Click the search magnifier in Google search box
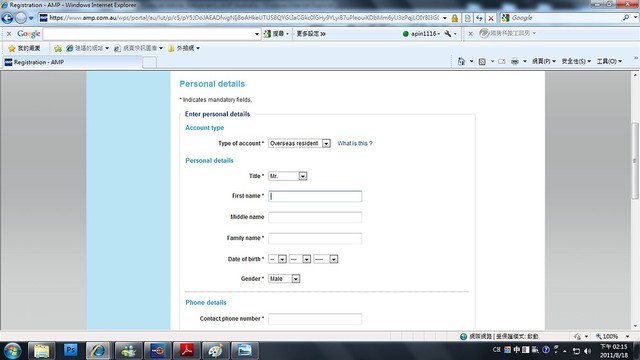 click(x=626, y=18)
